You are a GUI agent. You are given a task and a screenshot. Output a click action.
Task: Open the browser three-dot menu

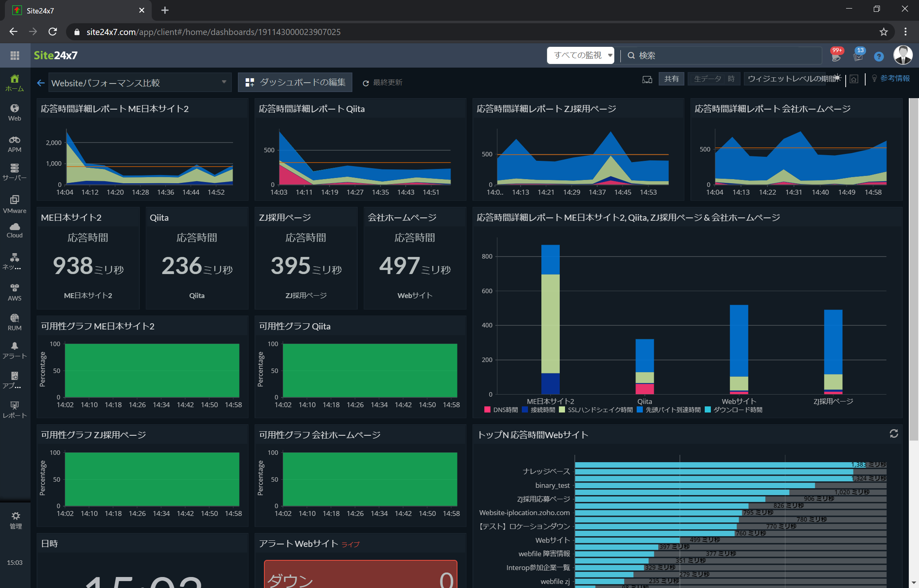click(905, 32)
